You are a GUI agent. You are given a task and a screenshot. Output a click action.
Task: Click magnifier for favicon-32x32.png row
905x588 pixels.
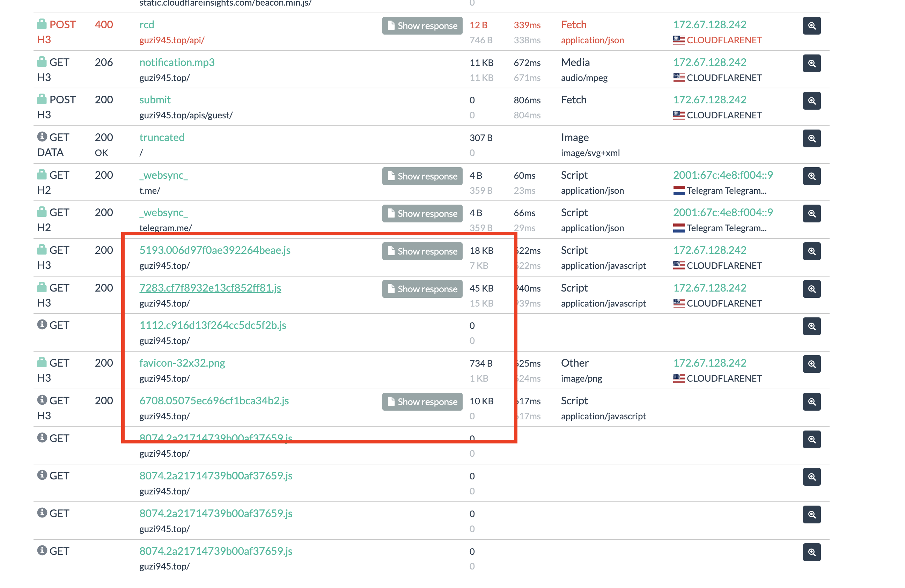point(811,364)
